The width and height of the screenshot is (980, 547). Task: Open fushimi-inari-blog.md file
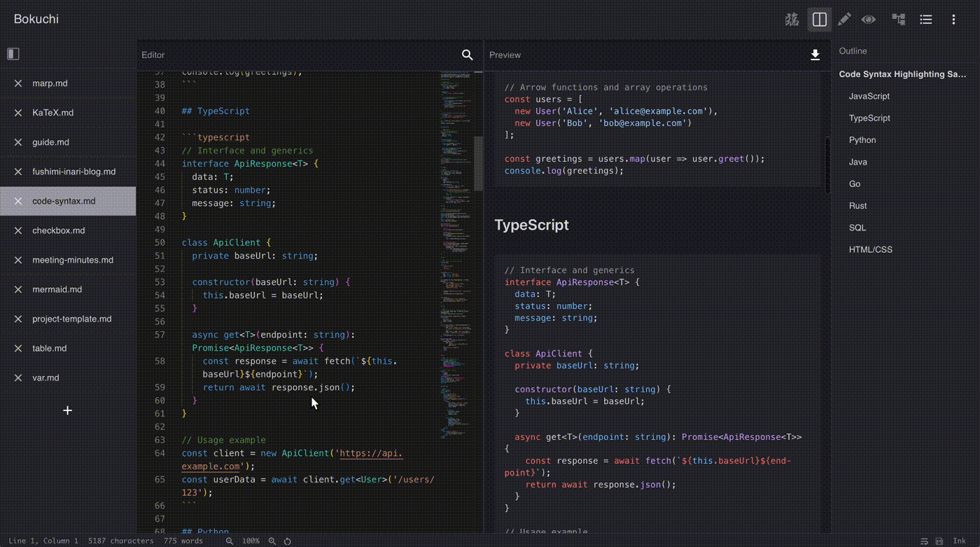73,172
